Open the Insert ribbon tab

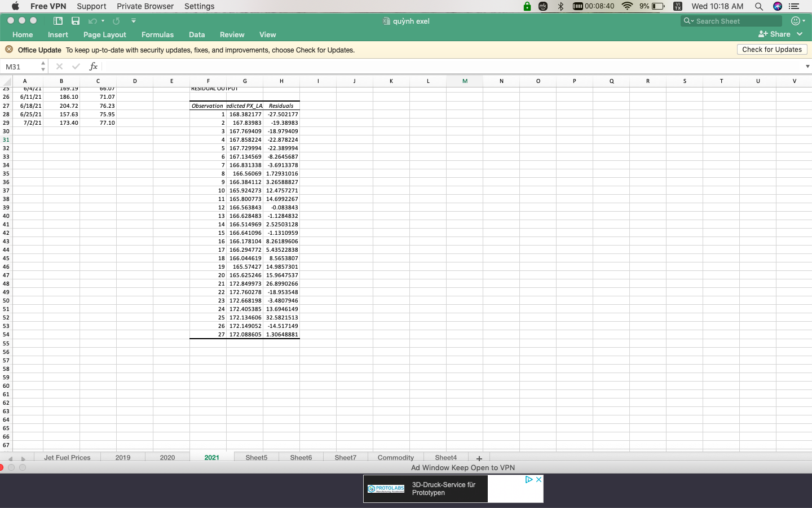click(x=58, y=34)
